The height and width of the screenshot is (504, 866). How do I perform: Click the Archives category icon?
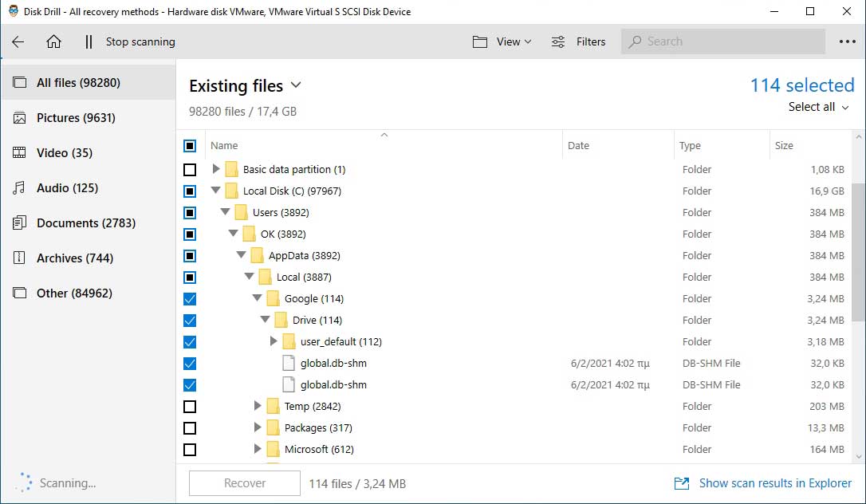19,258
